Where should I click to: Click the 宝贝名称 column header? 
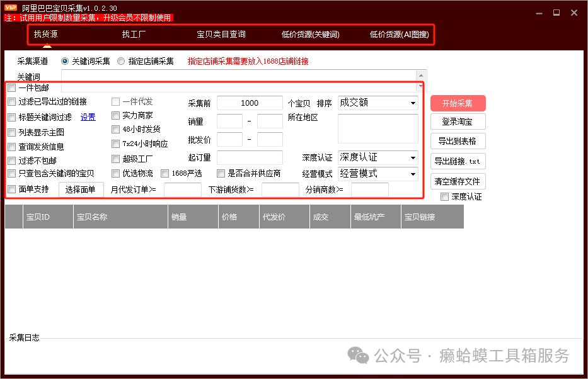point(121,217)
